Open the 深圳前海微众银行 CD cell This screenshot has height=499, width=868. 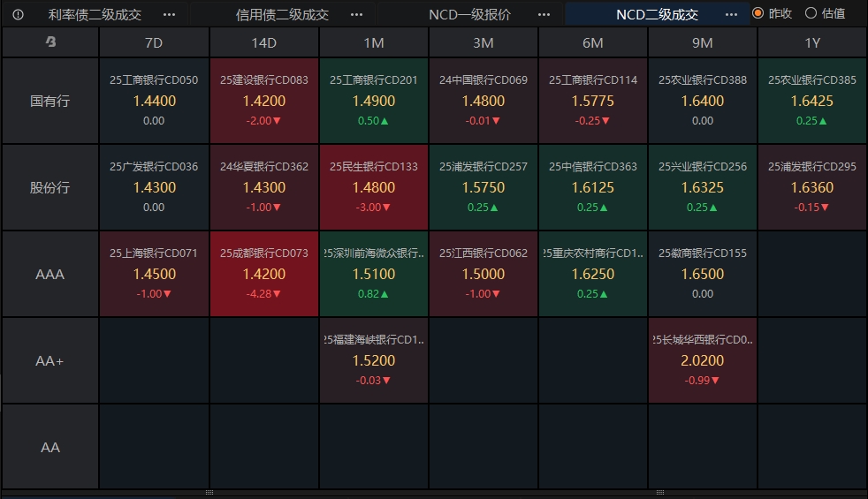coord(374,274)
